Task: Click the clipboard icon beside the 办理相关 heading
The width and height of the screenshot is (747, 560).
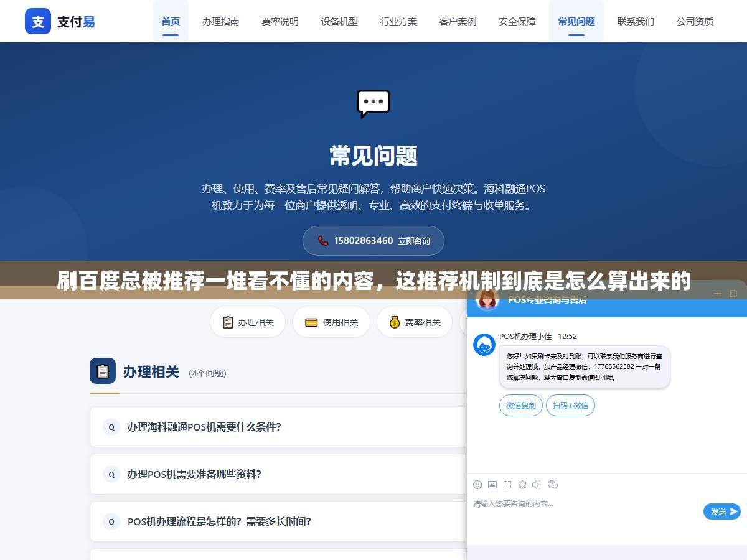Action: [x=103, y=371]
